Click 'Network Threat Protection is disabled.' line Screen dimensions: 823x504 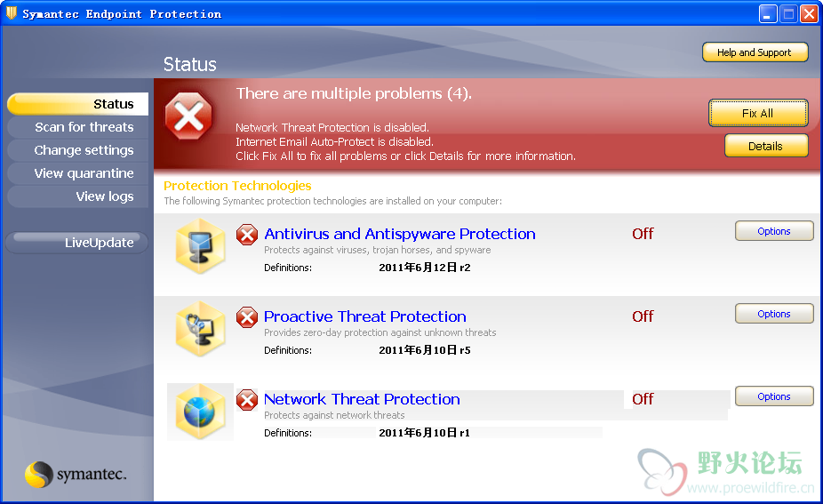332,128
